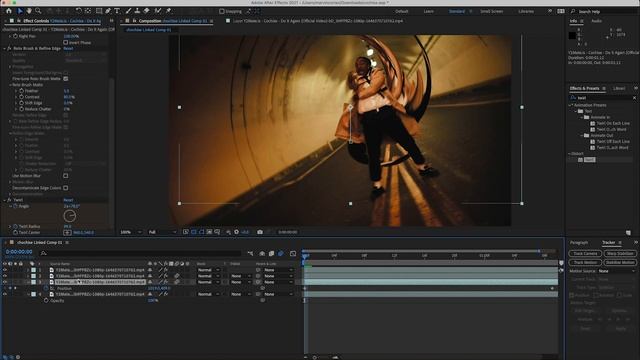Select the Selection arrow tool
The image size is (640, 360).
(x=20, y=11)
